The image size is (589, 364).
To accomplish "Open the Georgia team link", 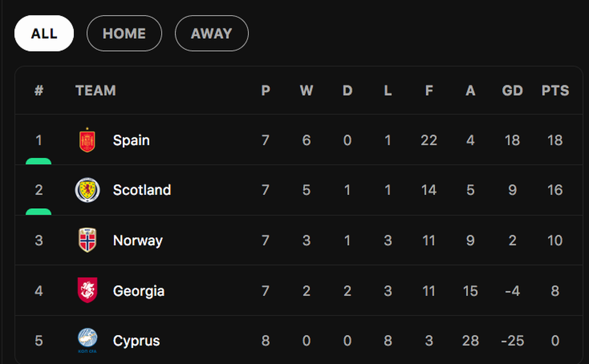I will click(139, 291).
